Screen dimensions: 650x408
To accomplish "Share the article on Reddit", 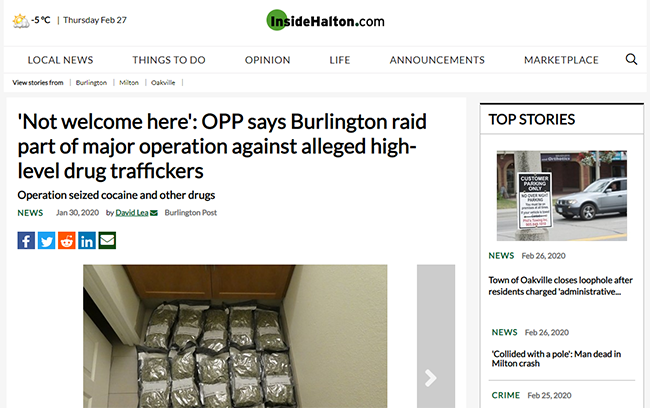I will [x=67, y=240].
